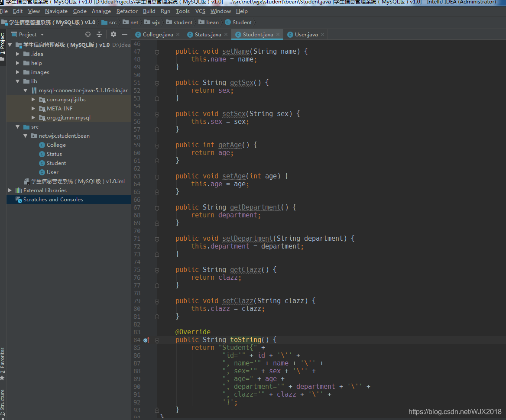Expand the .idea folder

18,54
